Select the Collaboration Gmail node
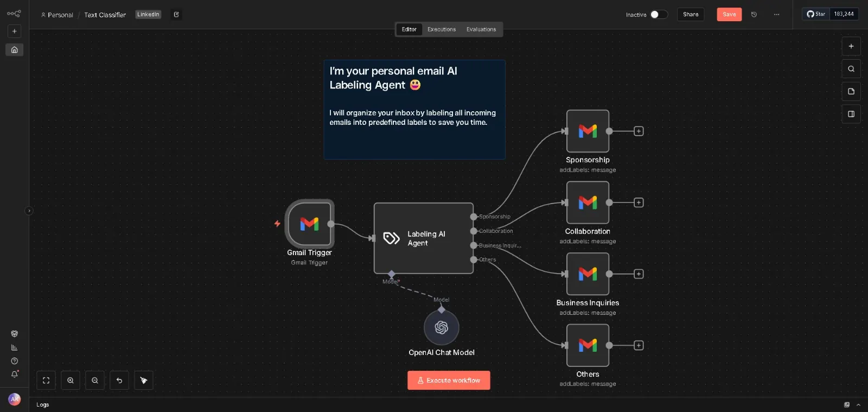This screenshot has height=412, width=868. [x=588, y=202]
